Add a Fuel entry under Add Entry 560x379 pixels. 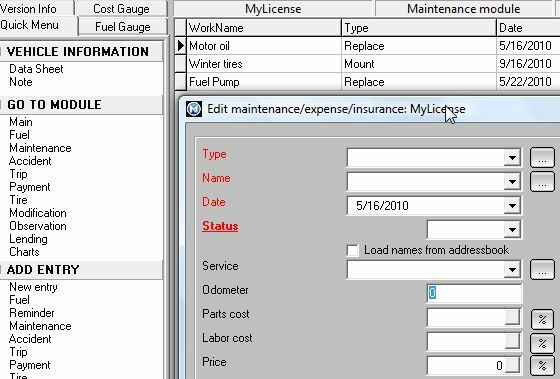point(19,300)
